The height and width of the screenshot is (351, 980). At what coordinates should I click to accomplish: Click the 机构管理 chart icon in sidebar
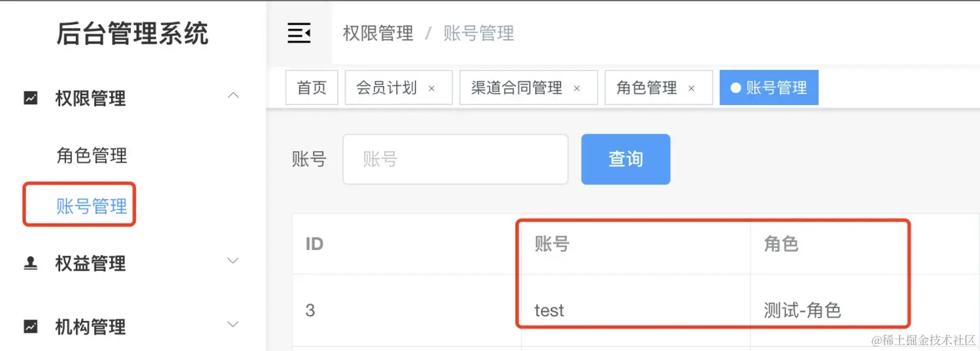tap(31, 326)
